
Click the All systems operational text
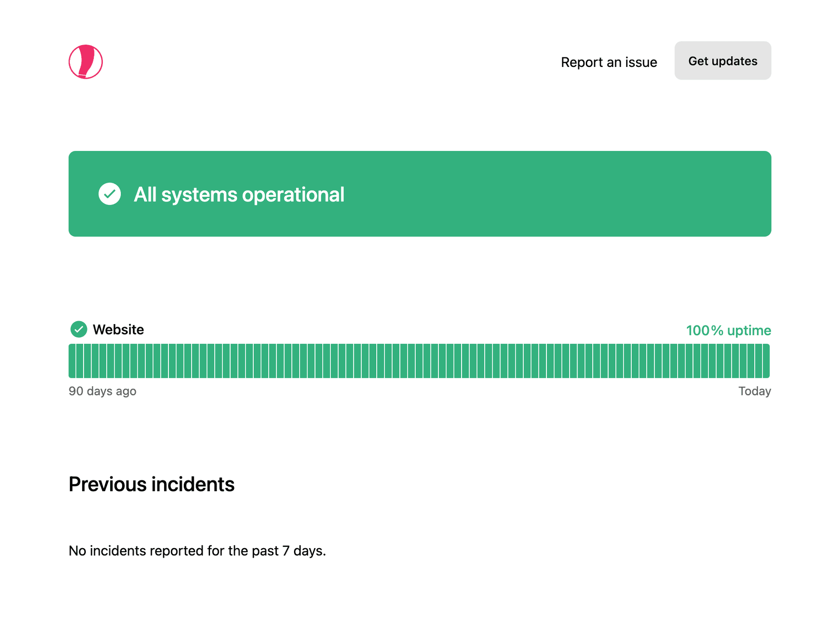[239, 195]
